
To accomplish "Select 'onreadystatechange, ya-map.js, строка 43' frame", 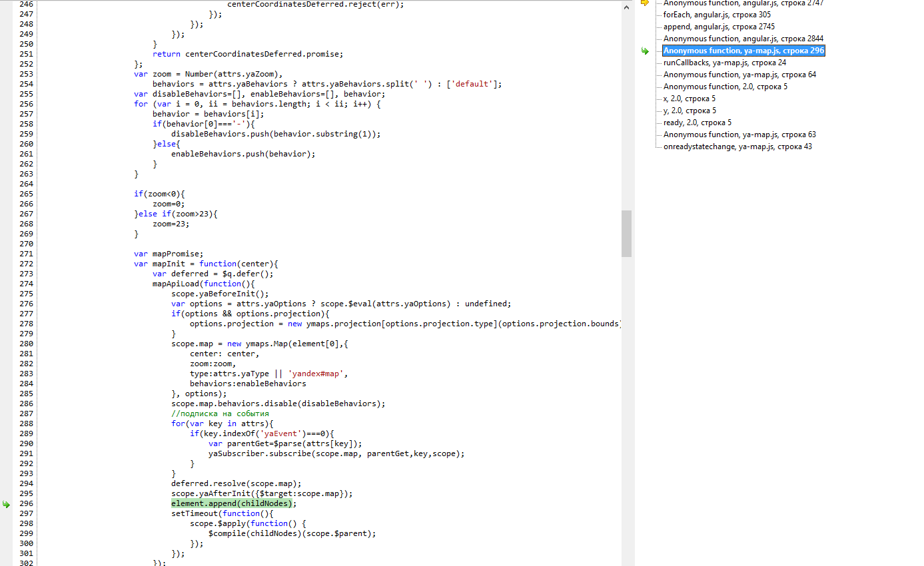I will pyautogui.click(x=737, y=146).
